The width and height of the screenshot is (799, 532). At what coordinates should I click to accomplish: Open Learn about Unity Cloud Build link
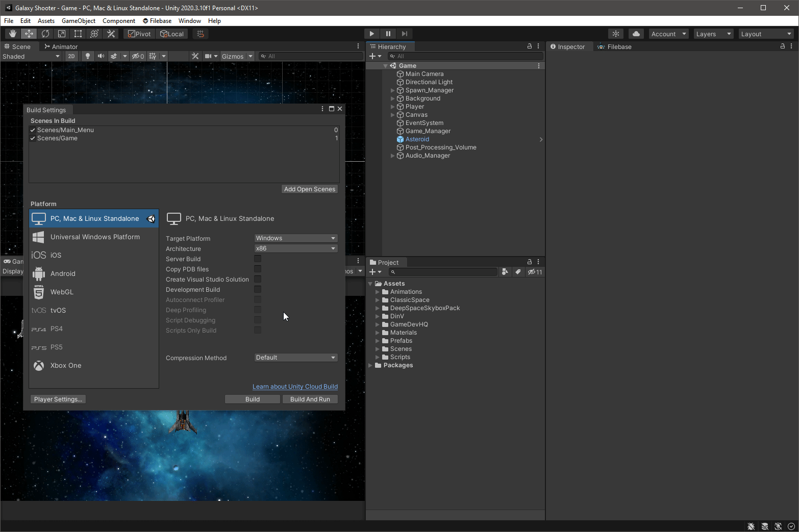tap(295, 387)
